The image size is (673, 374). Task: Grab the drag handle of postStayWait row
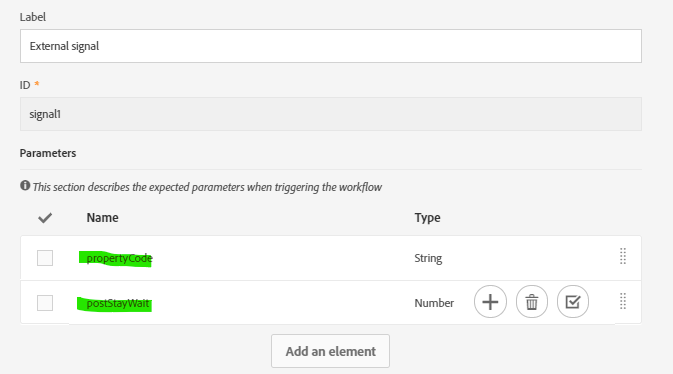pos(623,301)
